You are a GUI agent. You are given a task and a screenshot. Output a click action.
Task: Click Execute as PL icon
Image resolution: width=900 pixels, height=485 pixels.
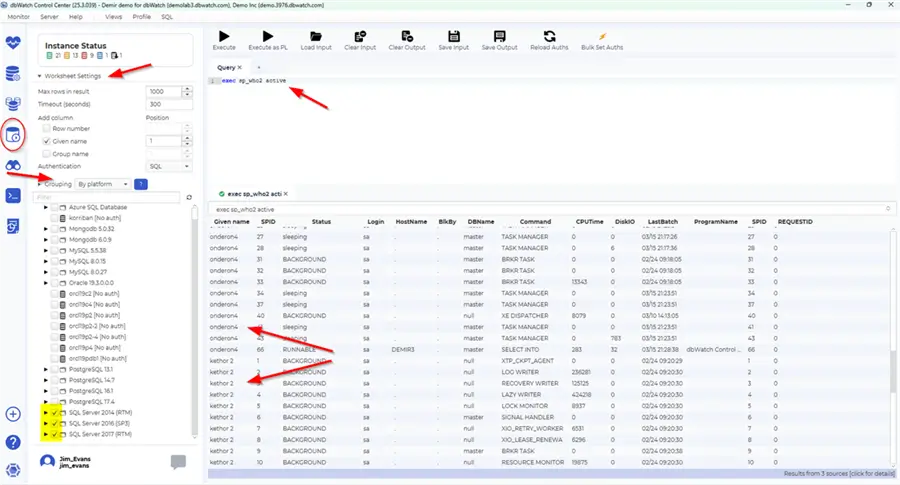pyautogui.click(x=267, y=37)
